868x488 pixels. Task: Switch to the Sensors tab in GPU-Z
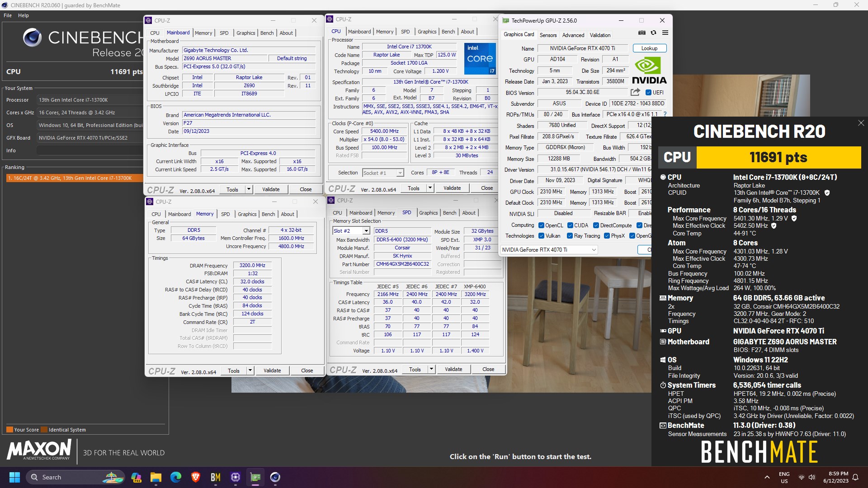(548, 35)
